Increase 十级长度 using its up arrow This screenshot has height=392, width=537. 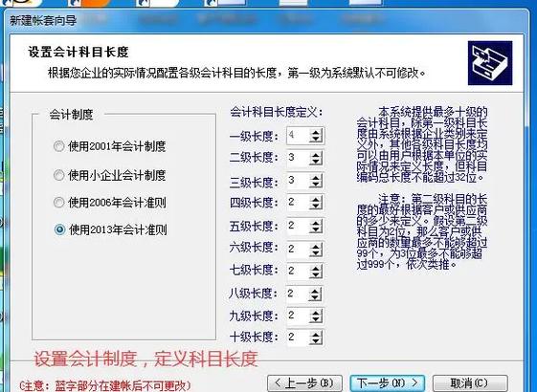click(x=316, y=335)
